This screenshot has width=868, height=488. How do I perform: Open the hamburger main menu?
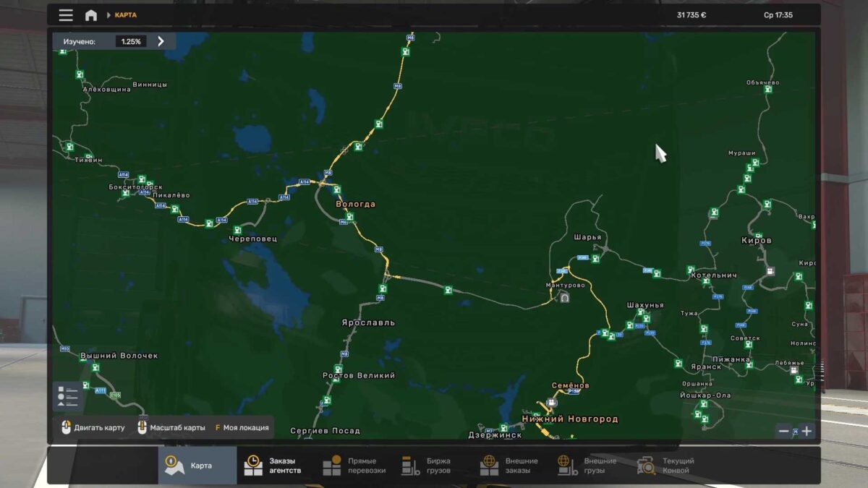[66, 15]
